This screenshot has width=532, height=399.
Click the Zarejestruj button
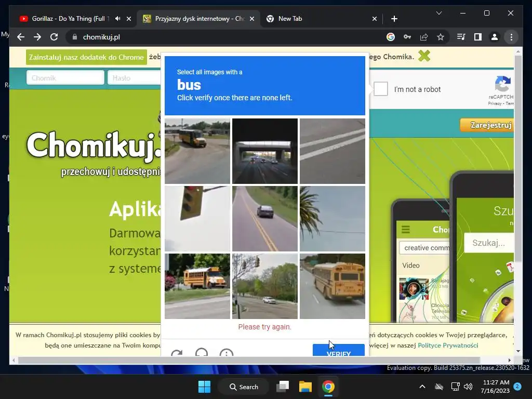pos(487,125)
